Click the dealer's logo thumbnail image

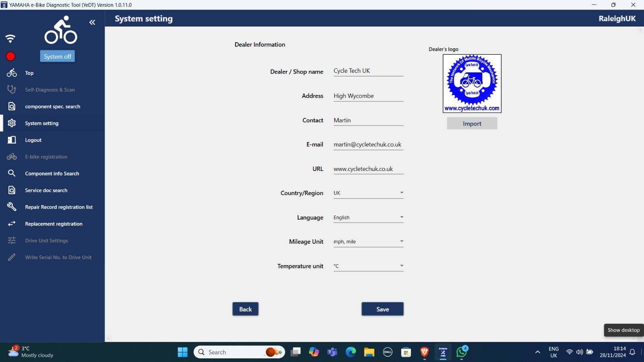[472, 84]
